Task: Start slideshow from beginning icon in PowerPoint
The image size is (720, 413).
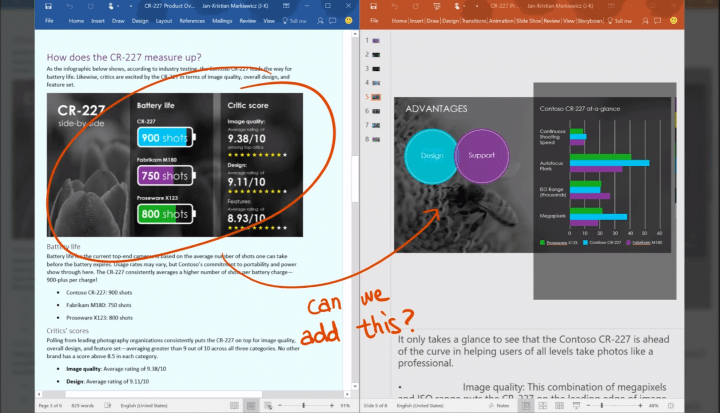Action: click(x=437, y=6)
